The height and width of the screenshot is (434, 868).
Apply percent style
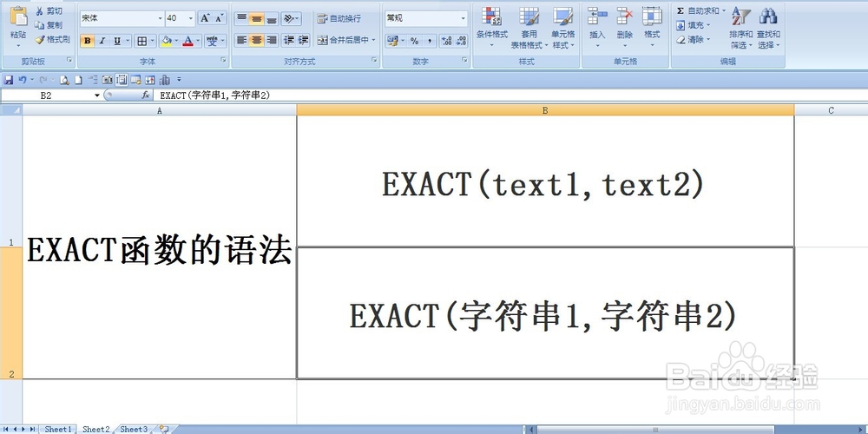click(x=415, y=41)
